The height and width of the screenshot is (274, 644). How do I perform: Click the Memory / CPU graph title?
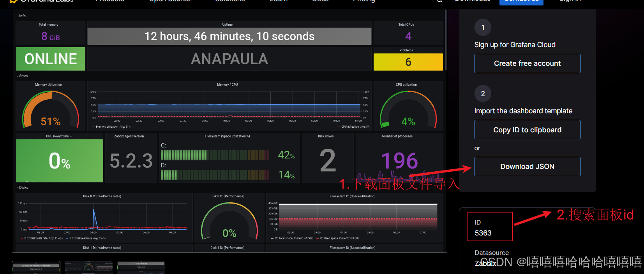pyautogui.click(x=227, y=84)
